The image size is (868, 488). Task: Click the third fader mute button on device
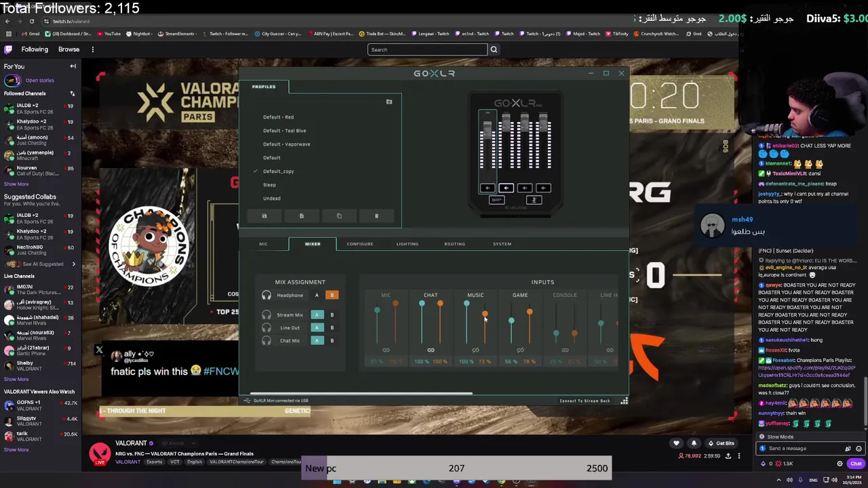coord(524,188)
